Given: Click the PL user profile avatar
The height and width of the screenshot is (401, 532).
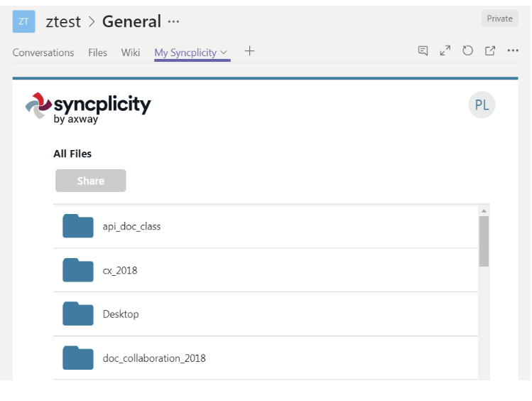Looking at the screenshot, I should (x=482, y=105).
